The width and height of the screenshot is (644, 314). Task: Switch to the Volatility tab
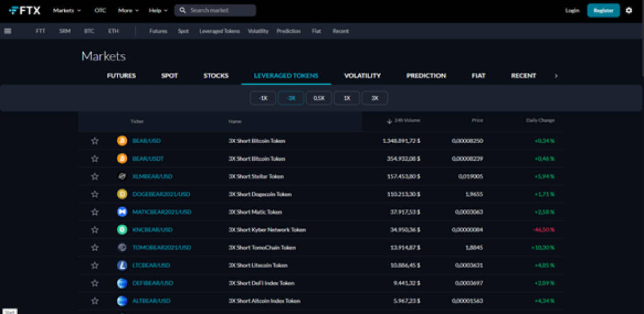coord(362,76)
